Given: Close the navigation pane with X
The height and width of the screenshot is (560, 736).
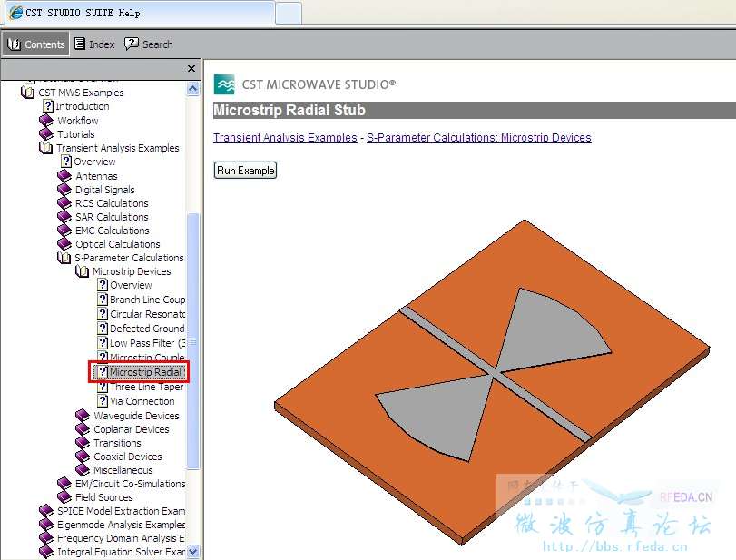Looking at the screenshot, I should [x=191, y=69].
